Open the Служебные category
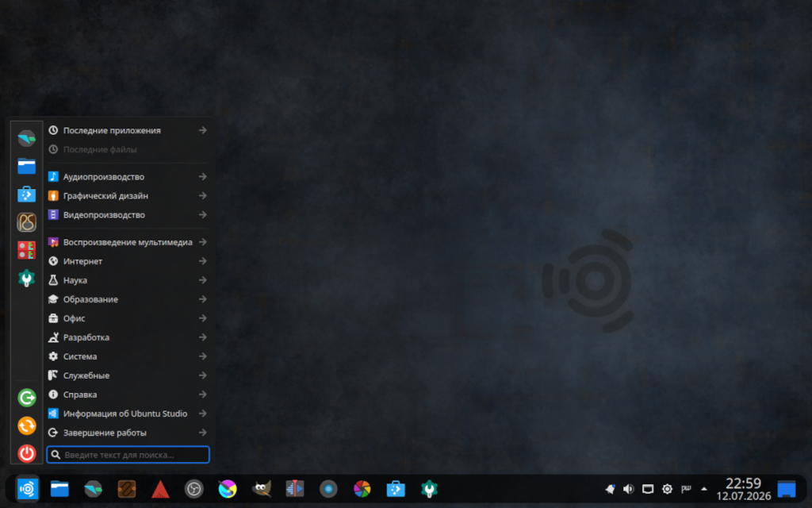The width and height of the screenshot is (812, 508). click(128, 375)
